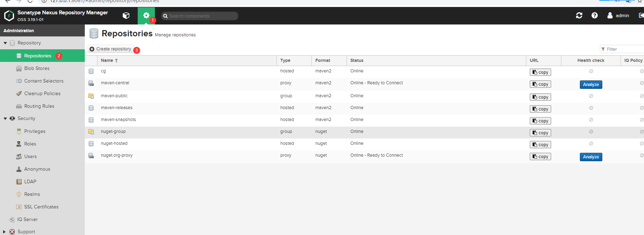The image size is (644, 235).
Task: Collapse the Repository tree section
Action: click(x=5, y=43)
